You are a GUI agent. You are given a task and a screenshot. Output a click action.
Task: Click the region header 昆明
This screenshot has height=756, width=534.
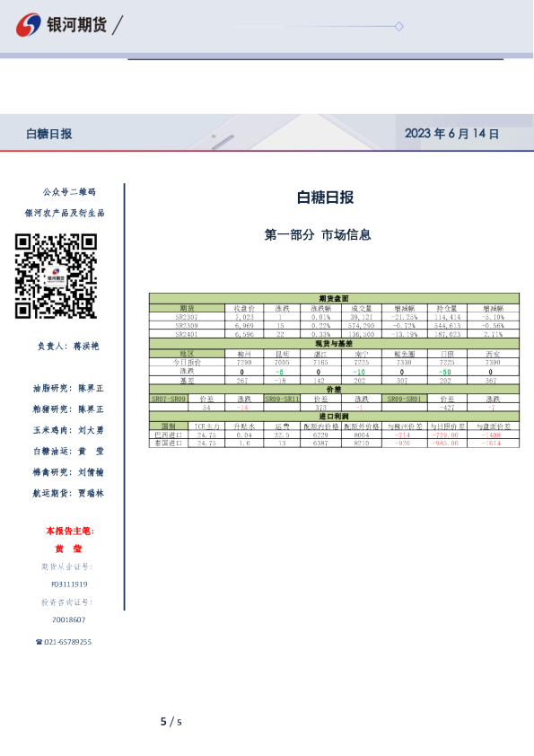pos(282,354)
